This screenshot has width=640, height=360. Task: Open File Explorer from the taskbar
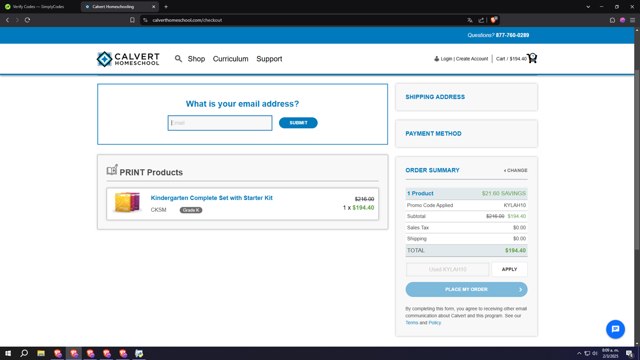click(41, 353)
